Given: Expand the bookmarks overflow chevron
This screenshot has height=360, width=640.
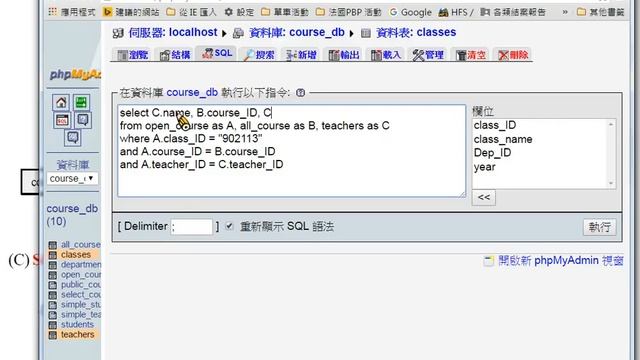Looking at the screenshot, I should [565, 12].
